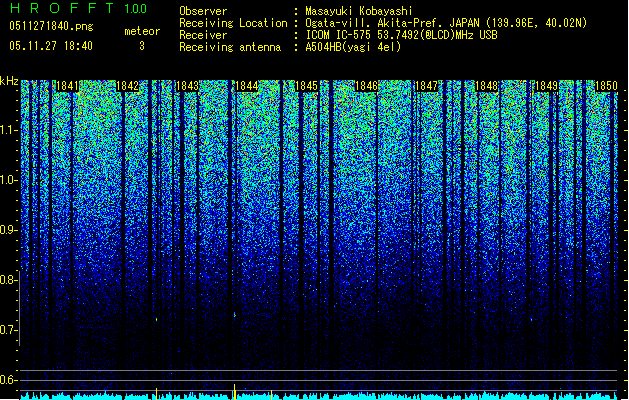Click the receiver value ICOM IC-575 53.7492 MHz USB
The width and height of the screenshot is (629, 400).
coord(401,35)
